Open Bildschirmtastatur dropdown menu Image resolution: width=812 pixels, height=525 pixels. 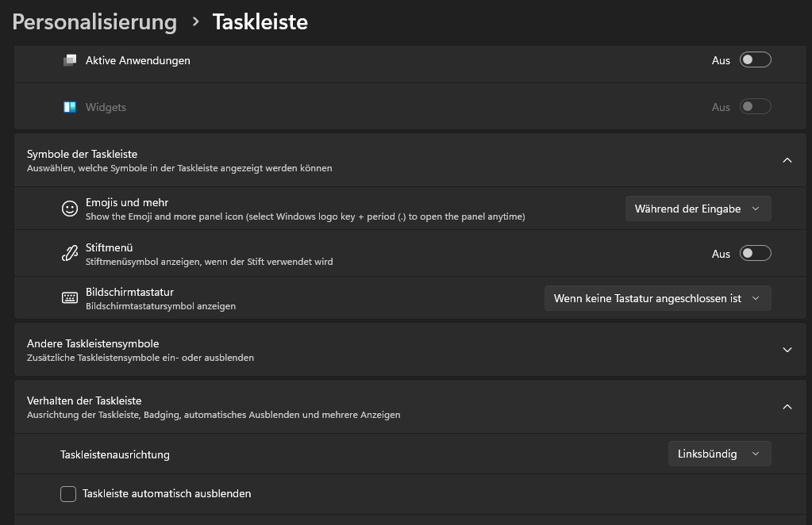(x=657, y=298)
